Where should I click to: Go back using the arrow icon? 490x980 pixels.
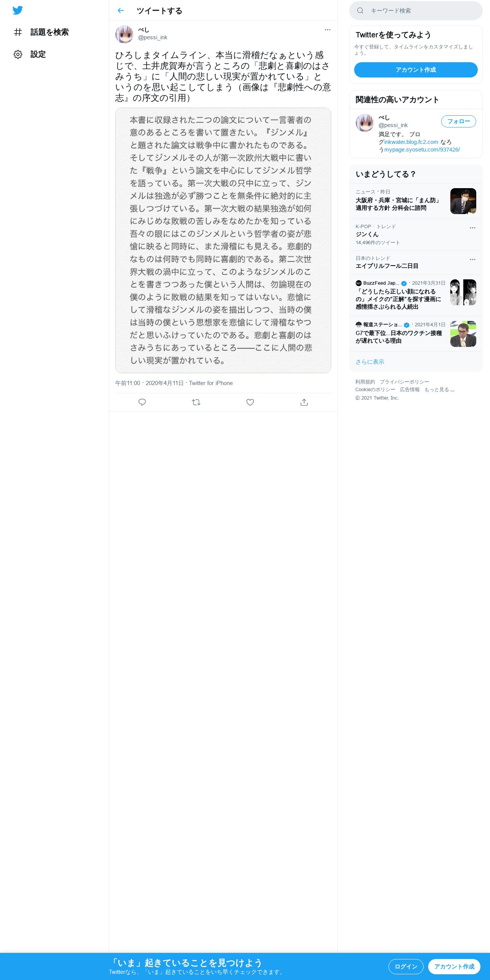coord(121,11)
